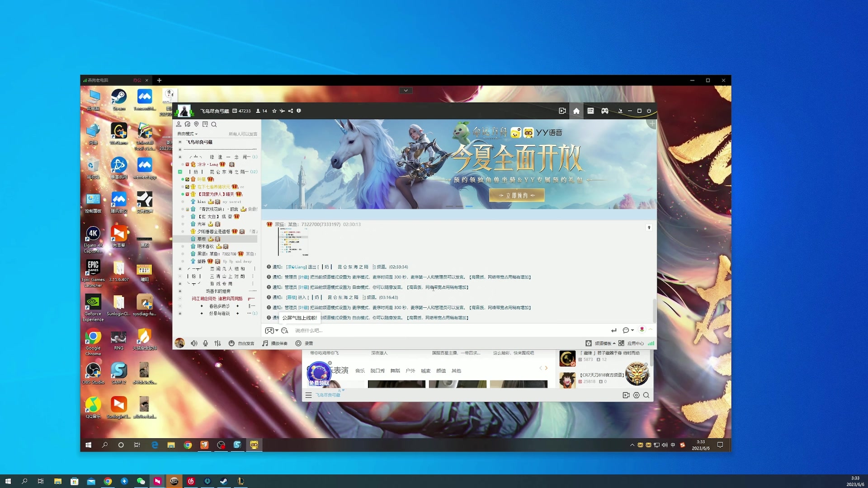
Task: Open the emoji picker in the chat input
Action: pyautogui.click(x=284, y=331)
